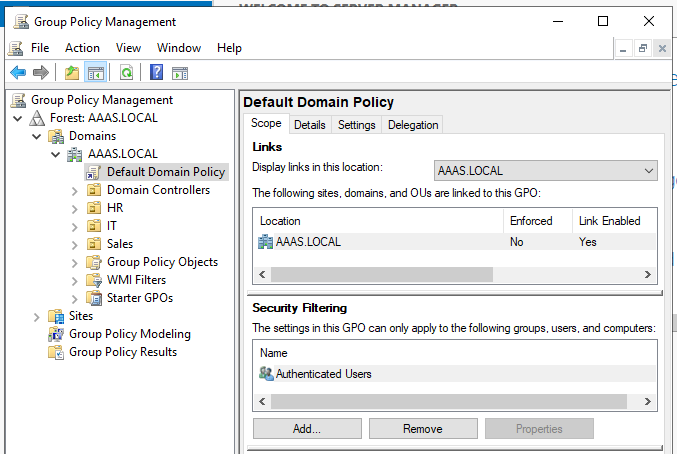The width and height of the screenshot is (677, 454).
Task: Expand the Group Policy Objects node
Action: [74, 263]
